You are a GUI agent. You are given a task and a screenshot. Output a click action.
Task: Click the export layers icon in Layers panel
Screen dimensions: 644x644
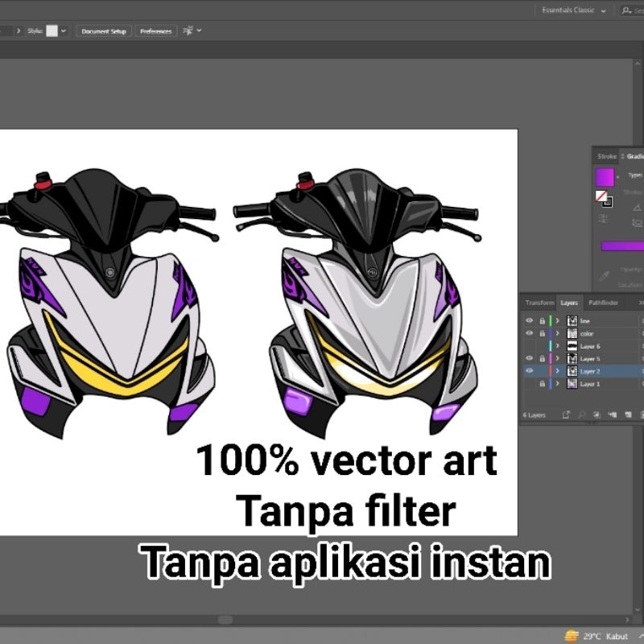(566, 415)
